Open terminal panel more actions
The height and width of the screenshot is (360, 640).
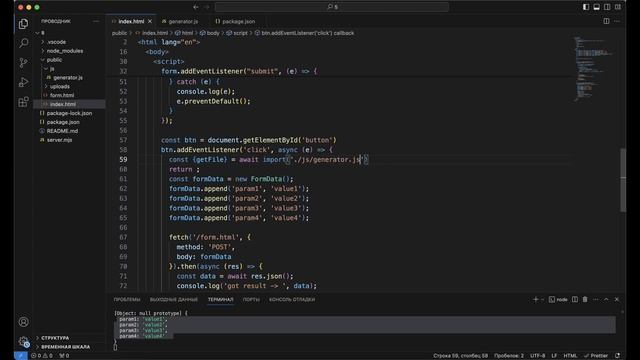tap(596, 300)
